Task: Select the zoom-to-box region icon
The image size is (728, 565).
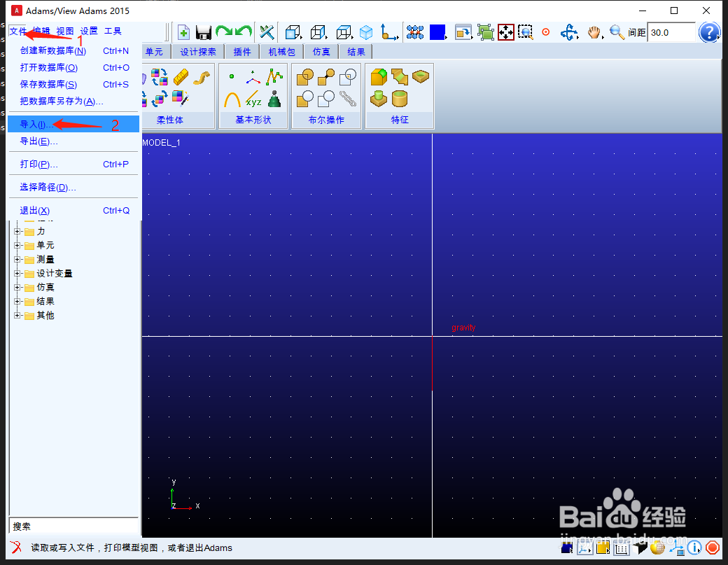Action: 526,32
